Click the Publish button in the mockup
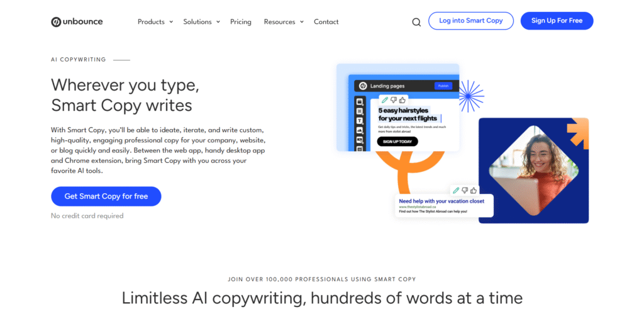The image size is (644, 309). tap(443, 86)
